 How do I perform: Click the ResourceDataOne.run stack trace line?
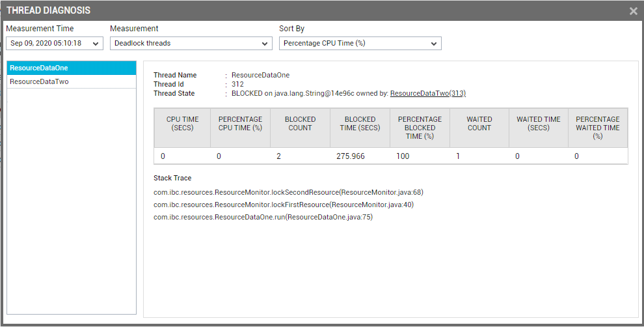coord(263,217)
